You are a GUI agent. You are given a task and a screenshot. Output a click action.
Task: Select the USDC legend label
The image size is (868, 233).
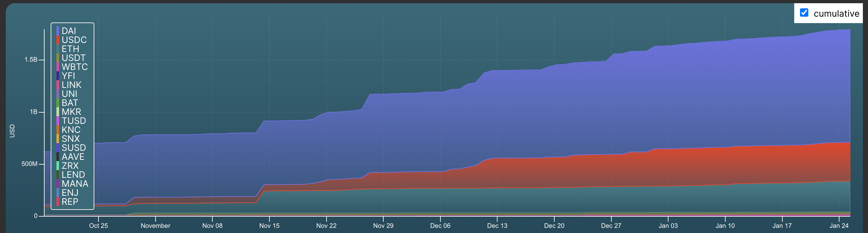(x=74, y=40)
